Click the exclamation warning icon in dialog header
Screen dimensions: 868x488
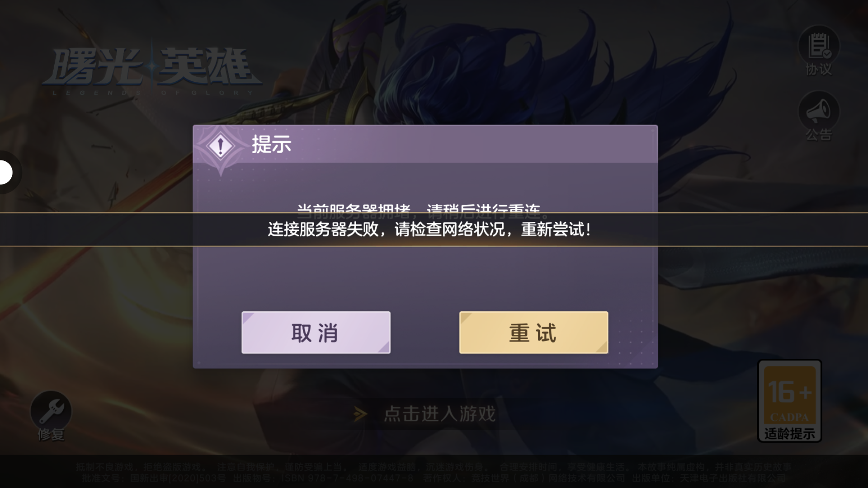coord(220,146)
